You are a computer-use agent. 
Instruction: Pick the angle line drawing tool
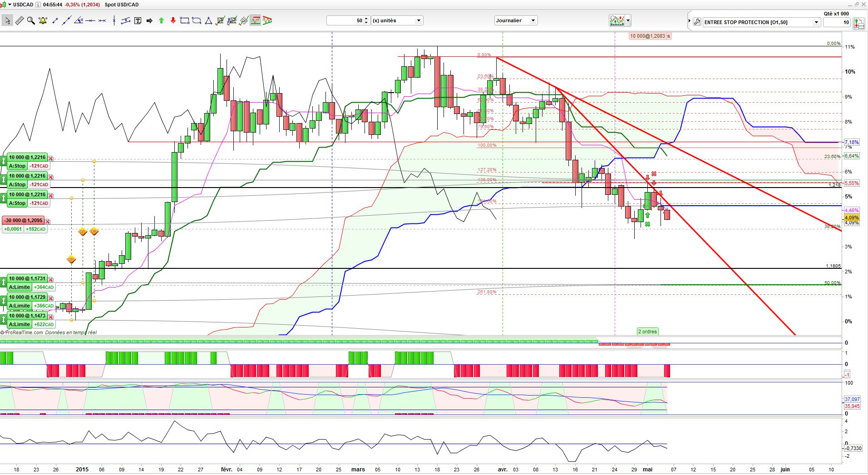click(x=79, y=20)
